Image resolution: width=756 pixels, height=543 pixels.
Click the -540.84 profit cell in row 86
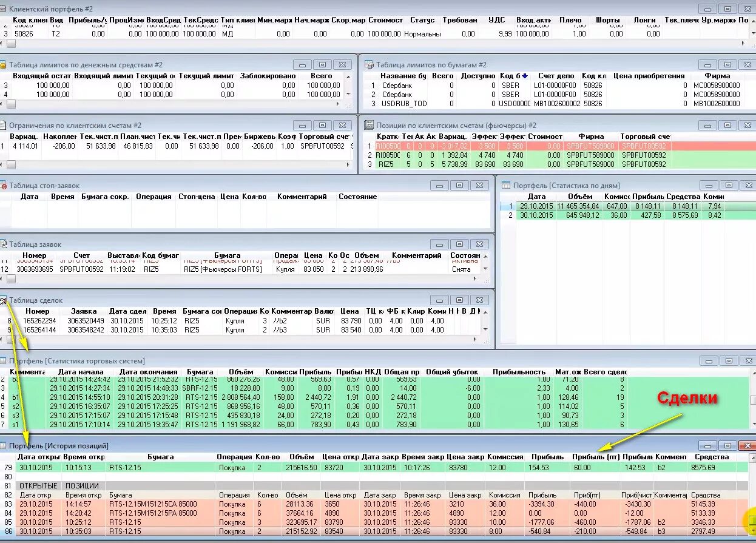tap(541, 531)
